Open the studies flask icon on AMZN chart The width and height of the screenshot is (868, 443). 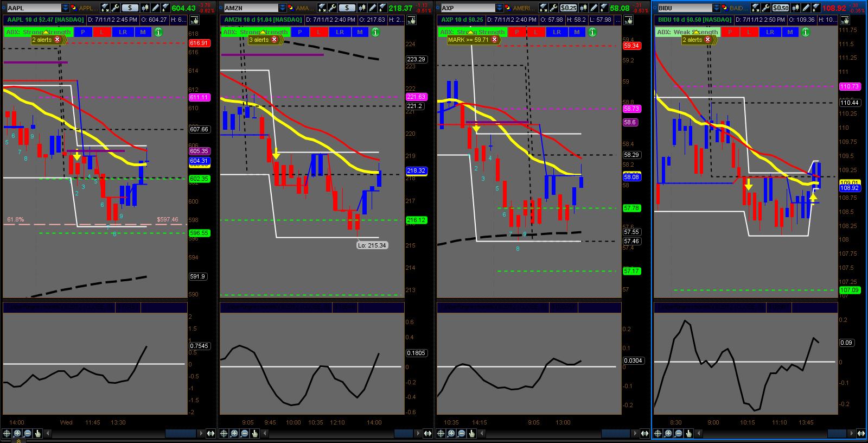[x=382, y=8]
